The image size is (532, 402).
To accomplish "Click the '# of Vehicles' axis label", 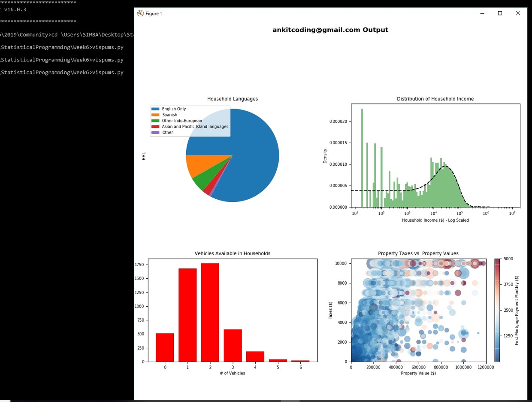I will click(232, 373).
